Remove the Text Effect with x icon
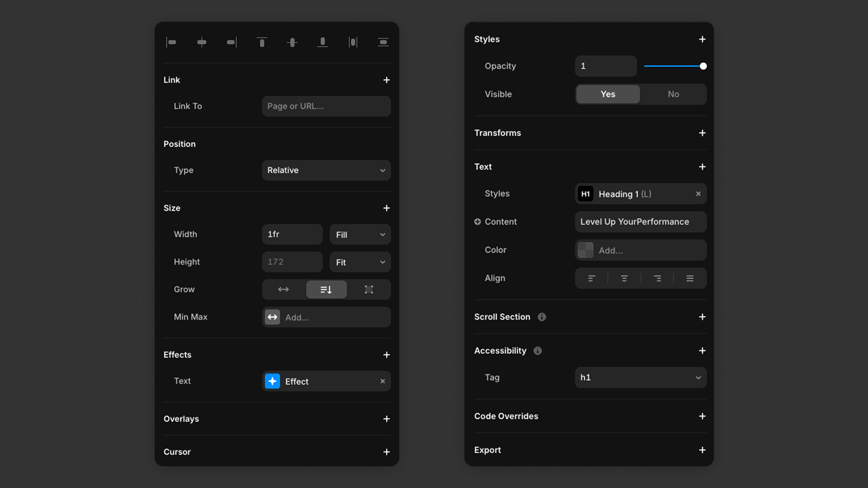868x488 pixels. [382, 381]
